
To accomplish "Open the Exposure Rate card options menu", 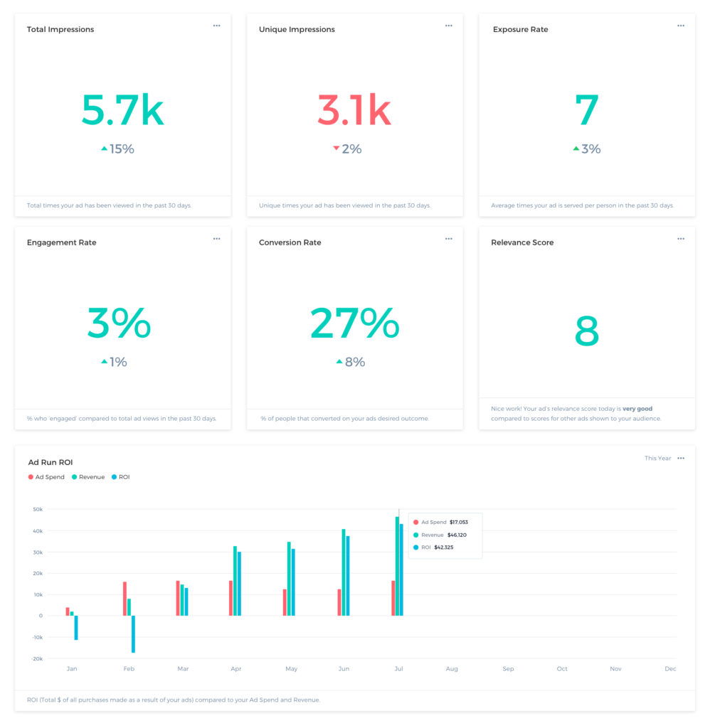I will point(681,25).
